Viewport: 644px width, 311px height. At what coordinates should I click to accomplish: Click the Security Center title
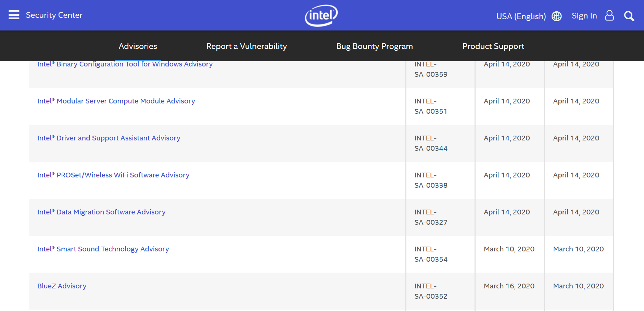(x=54, y=15)
